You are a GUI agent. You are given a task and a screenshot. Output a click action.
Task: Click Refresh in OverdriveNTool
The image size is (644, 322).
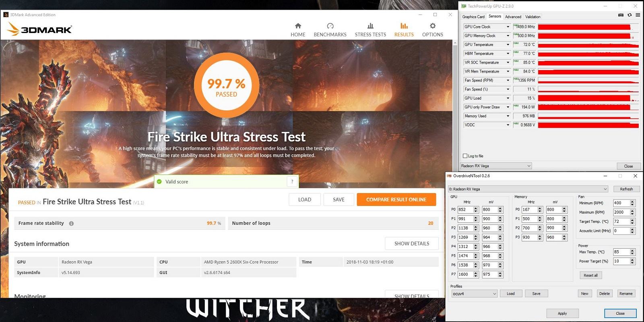pos(626,189)
